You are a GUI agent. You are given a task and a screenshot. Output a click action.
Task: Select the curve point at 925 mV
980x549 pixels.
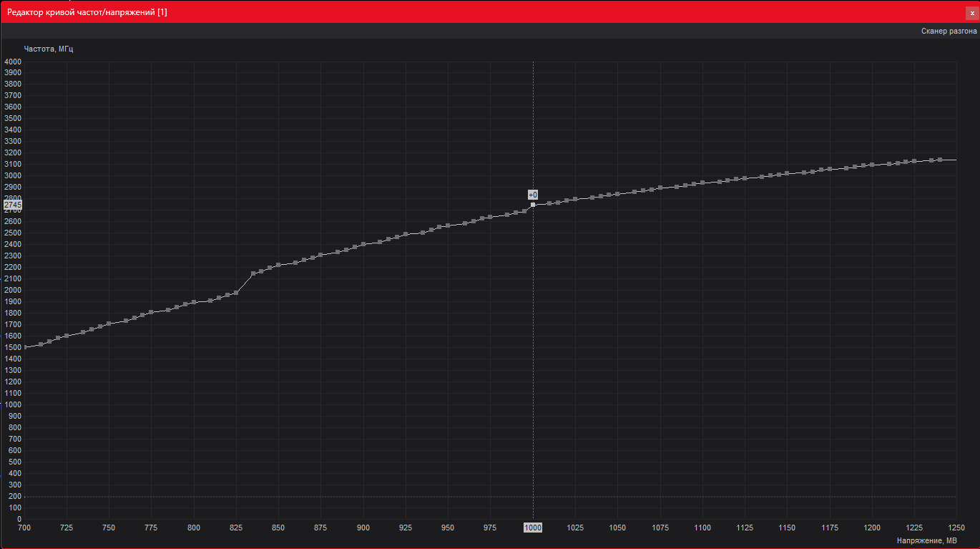tap(406, 234)
